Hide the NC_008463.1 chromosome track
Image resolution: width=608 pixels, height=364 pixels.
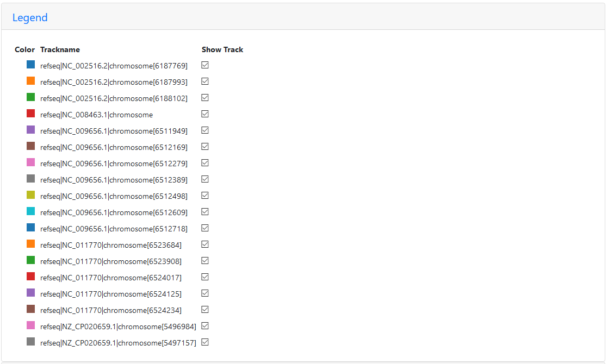[205, 114]
